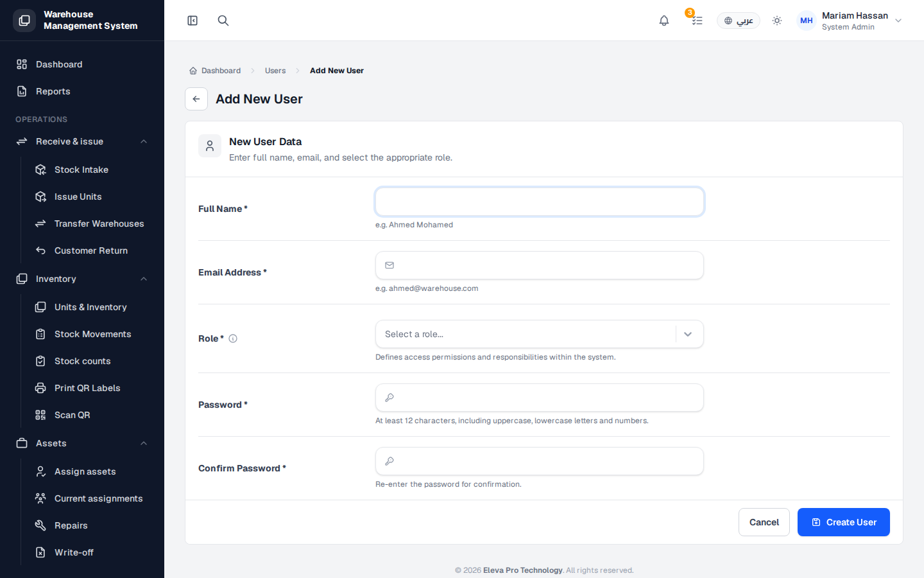Focus the Email Address field
This screenshot has width=924, height=578.
(540, 265)
